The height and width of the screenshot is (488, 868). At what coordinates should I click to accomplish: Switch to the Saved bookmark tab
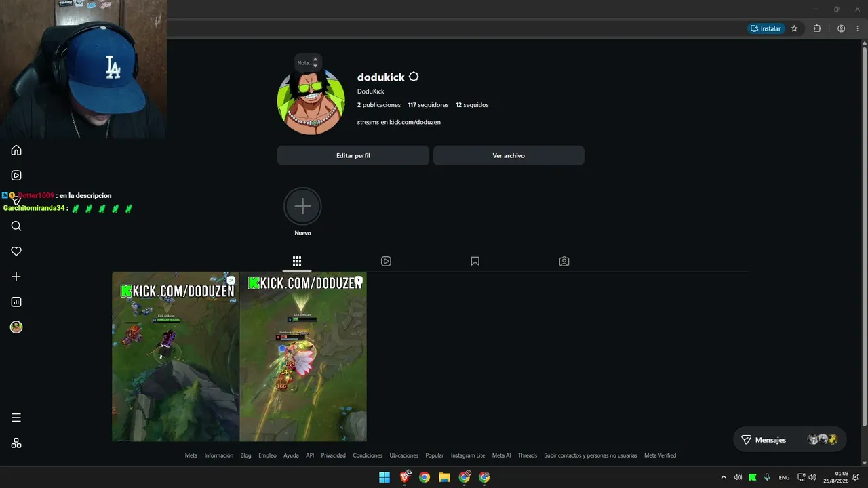(475, 261)
